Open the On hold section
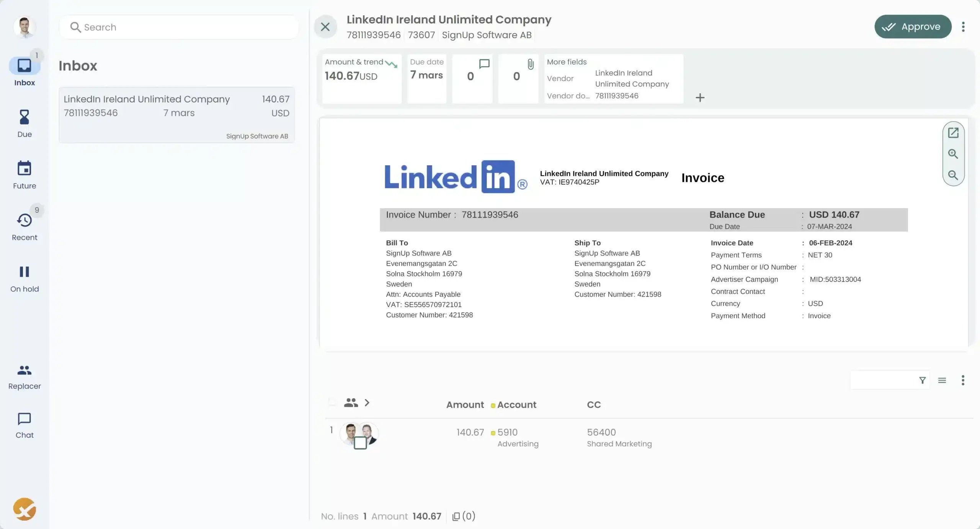Image resolution: width=980 pixels, height=529 pixels. (x=24, y=275)
